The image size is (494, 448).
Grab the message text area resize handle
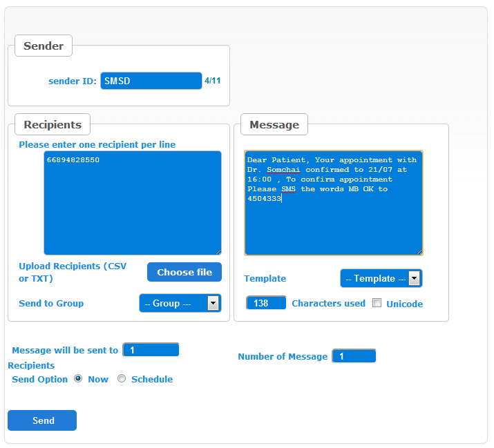[419, 251]
